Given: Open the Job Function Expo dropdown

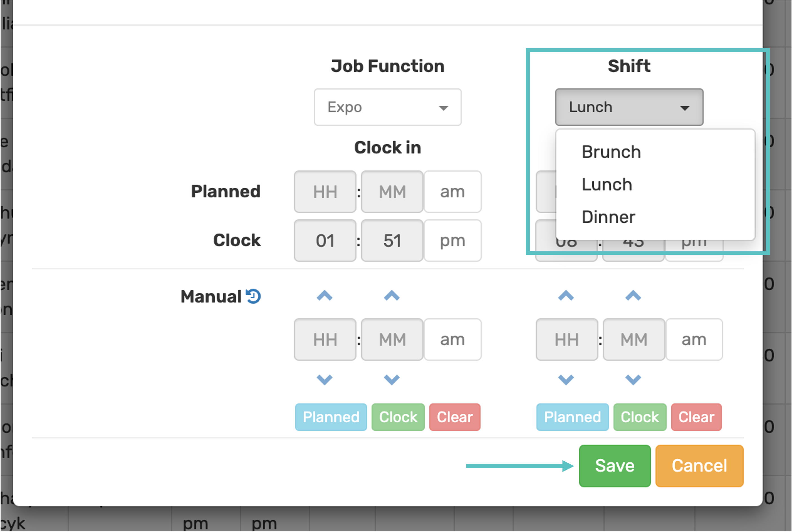Looking at the screenshot, I should (x=387, y=107).
